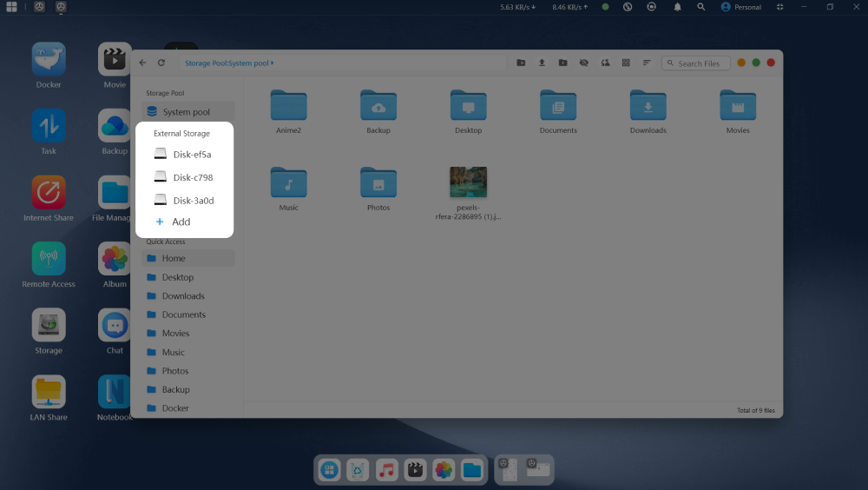Switch to grid view layout
Screen dimensions: 868x490
626,63
